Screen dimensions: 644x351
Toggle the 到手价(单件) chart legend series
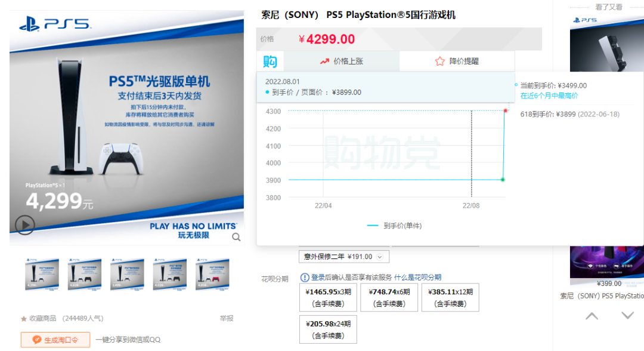(394, 226)
